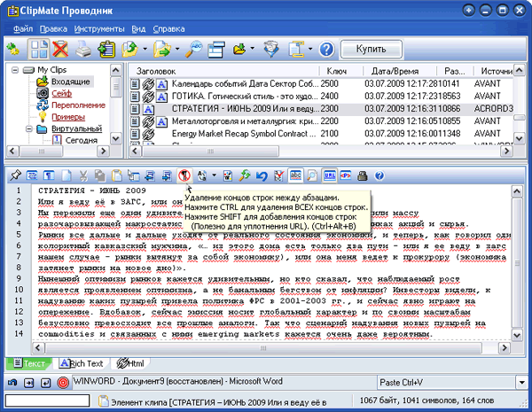532x412 pixels.
Task: Open dropdown arrow next to glue clips icon
Action: click(310, 49)
